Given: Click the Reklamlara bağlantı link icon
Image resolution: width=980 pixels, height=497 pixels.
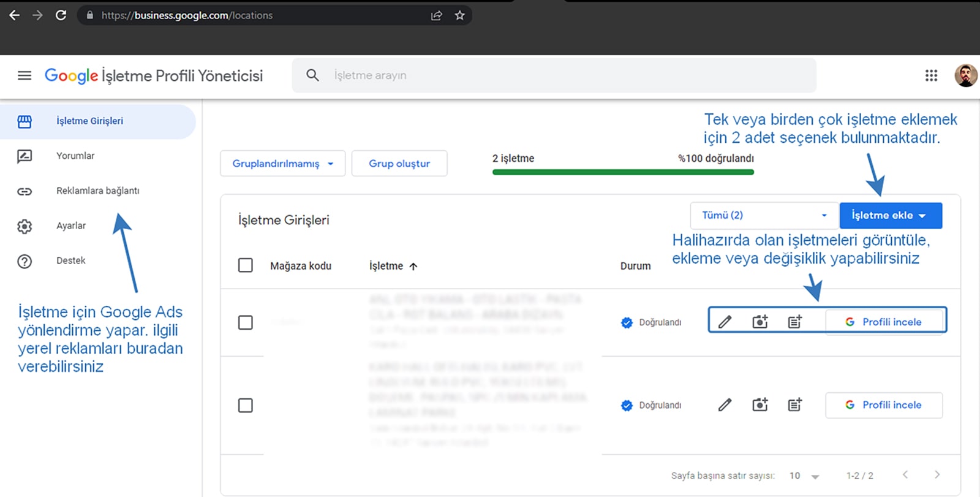Looking at the screenshot, I should [24, 191].
